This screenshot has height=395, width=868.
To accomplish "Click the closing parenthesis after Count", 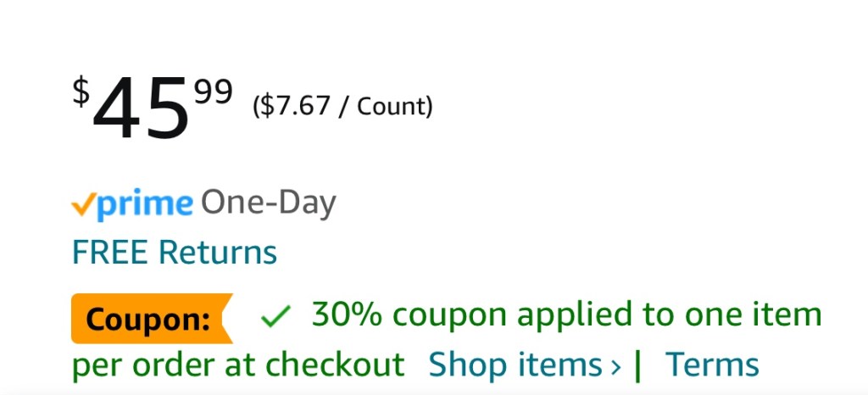I will [x=429, y=107].
